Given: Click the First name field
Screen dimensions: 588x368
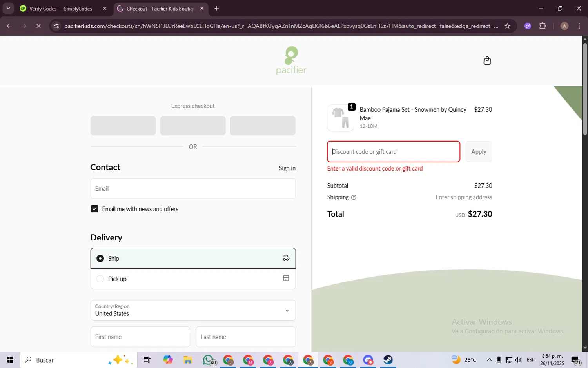Looking at the screenshot, I should coord(140,337).
